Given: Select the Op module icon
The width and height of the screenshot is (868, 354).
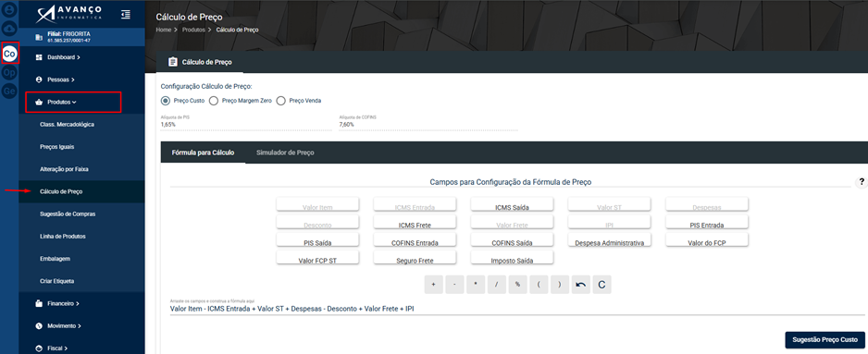Looking at the screenshot, I should pyautogui.click(x=9, y=72).
